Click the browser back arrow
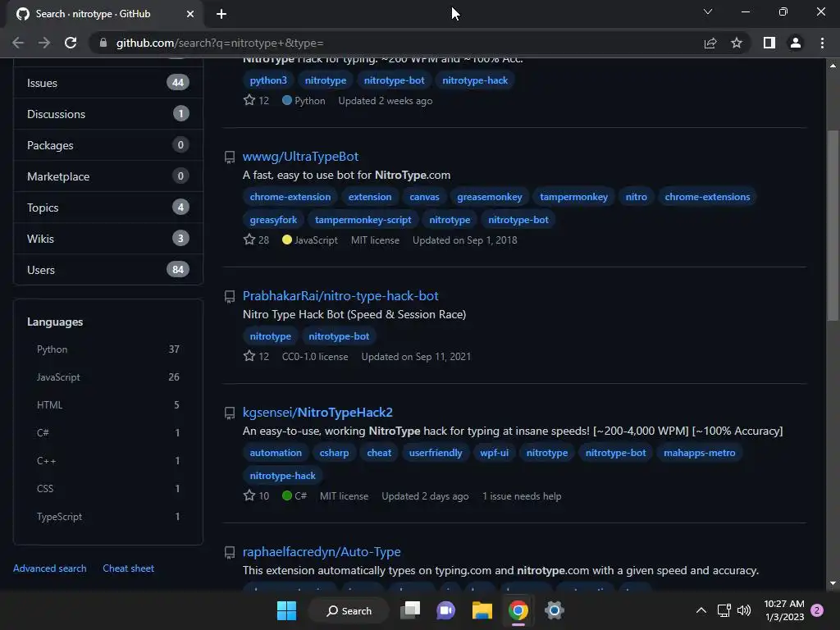Screen dimensions: 840x630 (18, 43)
